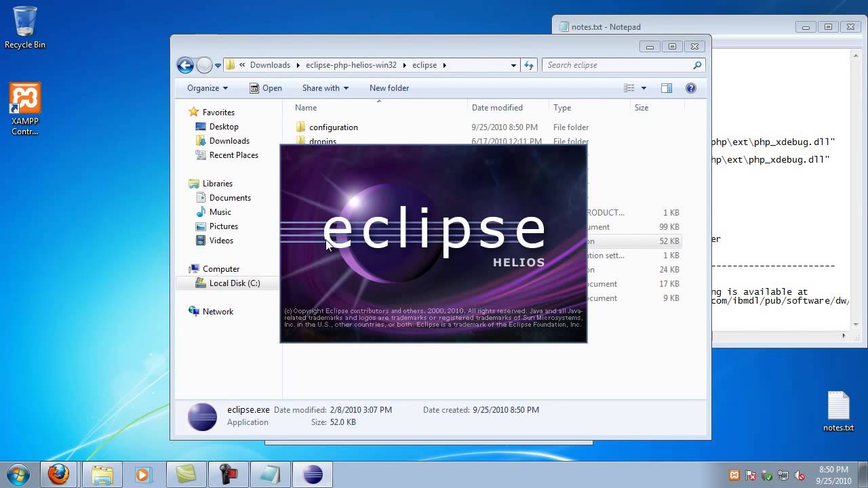This screenshot has height=488, width=868.
Task: Click the notepad-like taskbar icon
Action: [x=270, y=474]
